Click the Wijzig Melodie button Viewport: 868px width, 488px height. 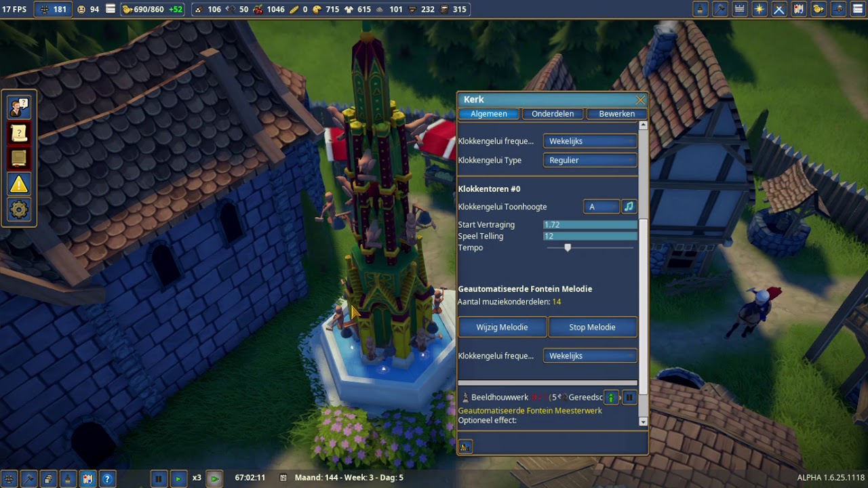coord(502,327)
